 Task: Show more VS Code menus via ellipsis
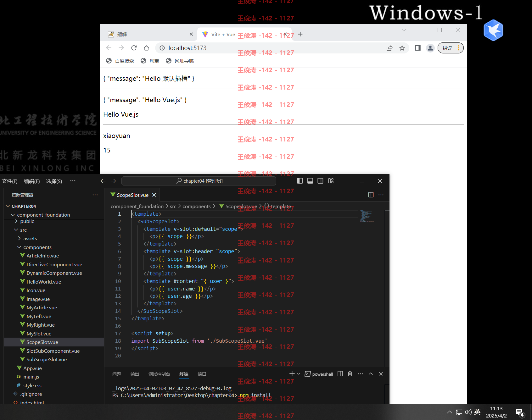(x=73, y=181)
